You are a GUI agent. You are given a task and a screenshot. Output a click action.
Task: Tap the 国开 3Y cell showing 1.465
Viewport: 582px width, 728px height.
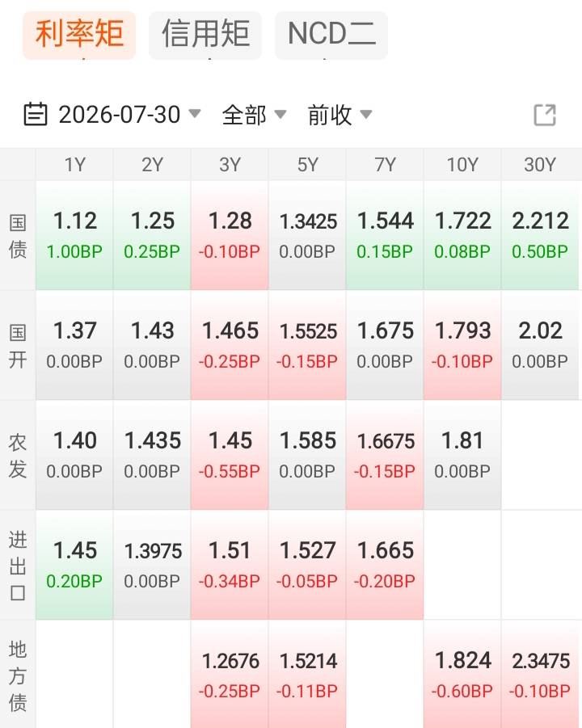pyautogui.click(x=230, y=345)
